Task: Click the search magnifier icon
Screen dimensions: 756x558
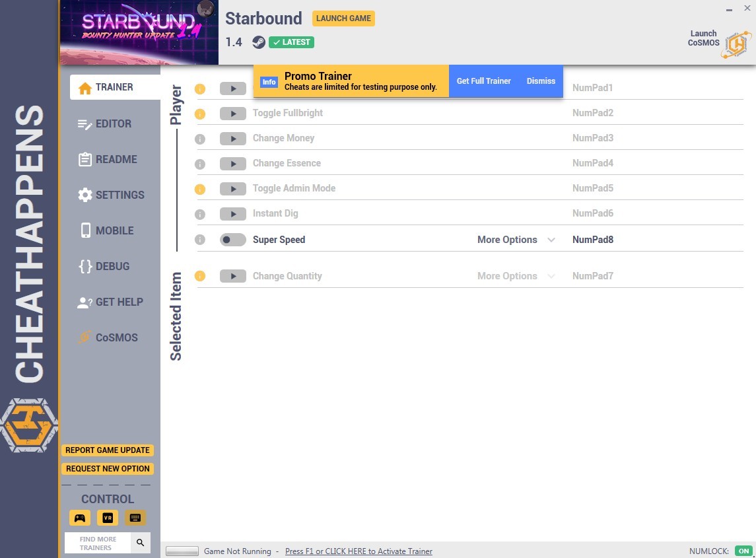Action: point(140,543)
